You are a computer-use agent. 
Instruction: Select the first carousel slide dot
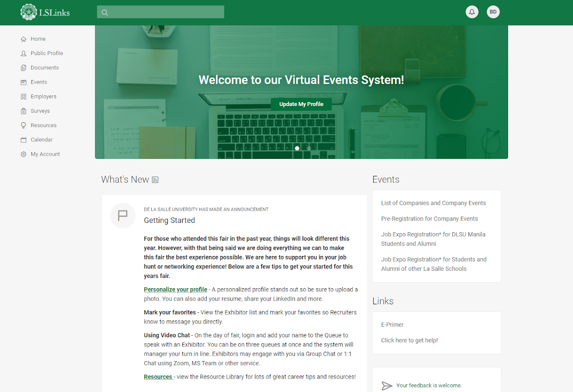point(297,148)
